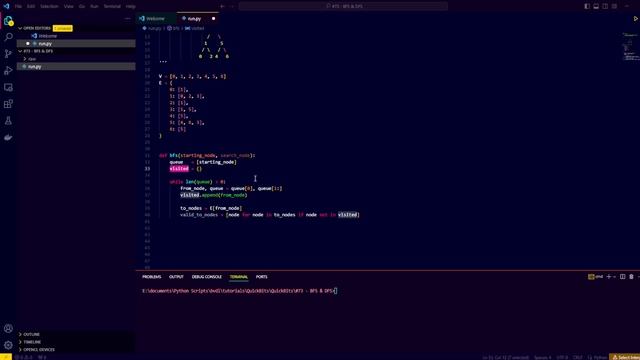Switch to the Problems panel tab
This screenshot has width=640, height=360.
tap(152, 277)
